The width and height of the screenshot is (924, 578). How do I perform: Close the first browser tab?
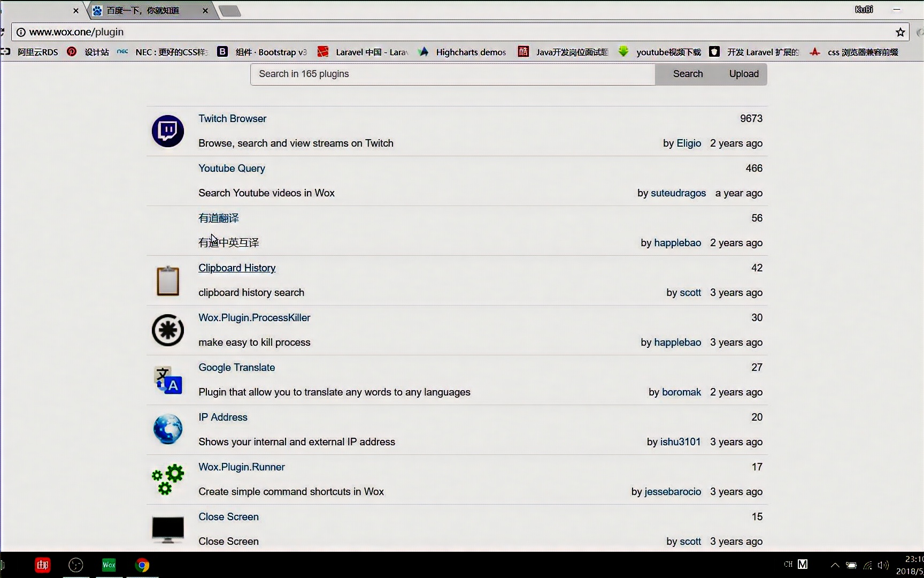pos(76,11)
